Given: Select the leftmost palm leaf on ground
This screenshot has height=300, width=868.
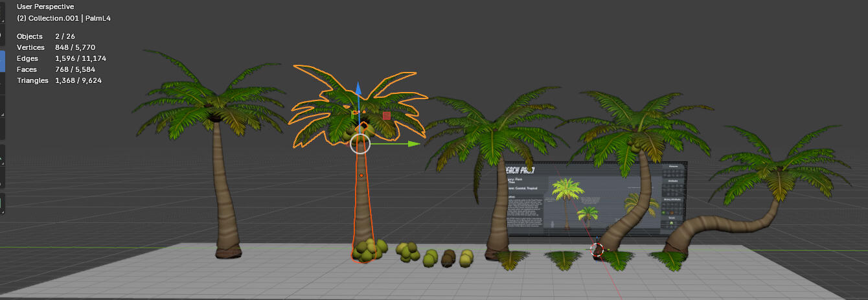Looking at the screenshot, I should pyautogui.click(x=512, y=259).
